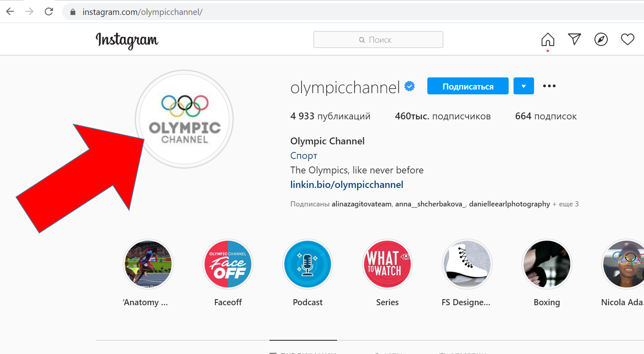644x354 pixels.
Task: Open the Olympic Channel profile picture
Action: tap(184, 119)
